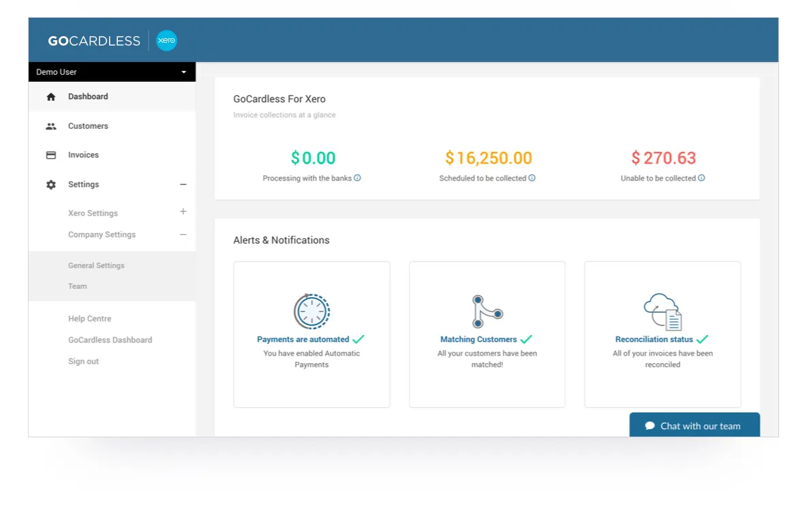Click the Xero round logo
The height and width of the screenshot is (532, 807).
point(166,40)
